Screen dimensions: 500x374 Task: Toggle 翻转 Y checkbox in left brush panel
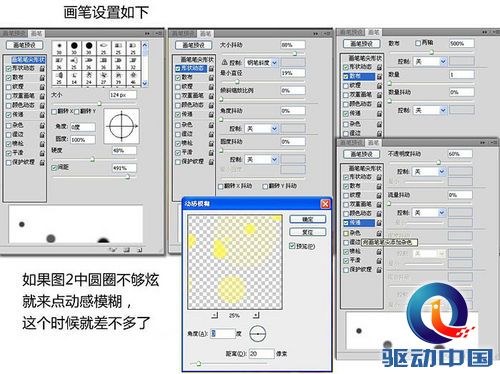(x=77, y=112)
